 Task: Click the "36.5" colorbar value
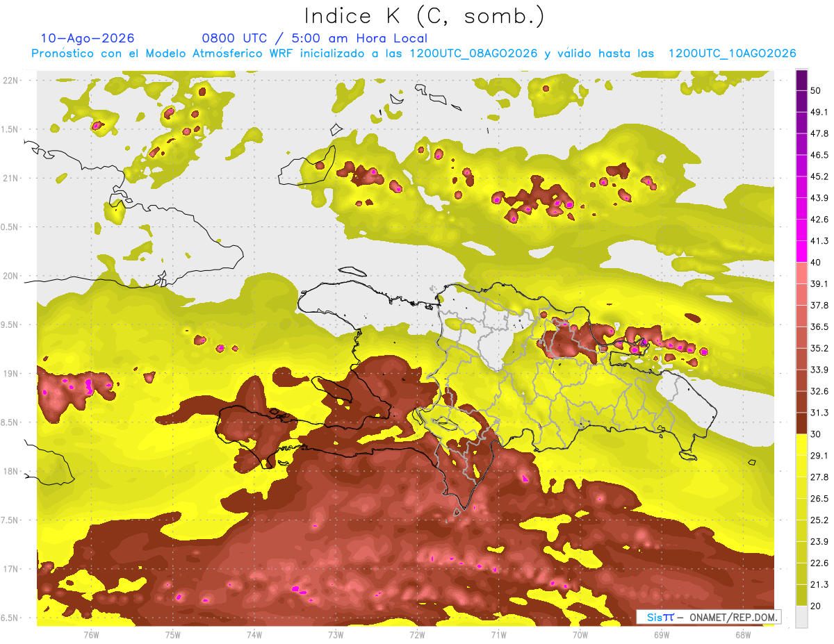[x=819, y=327]
